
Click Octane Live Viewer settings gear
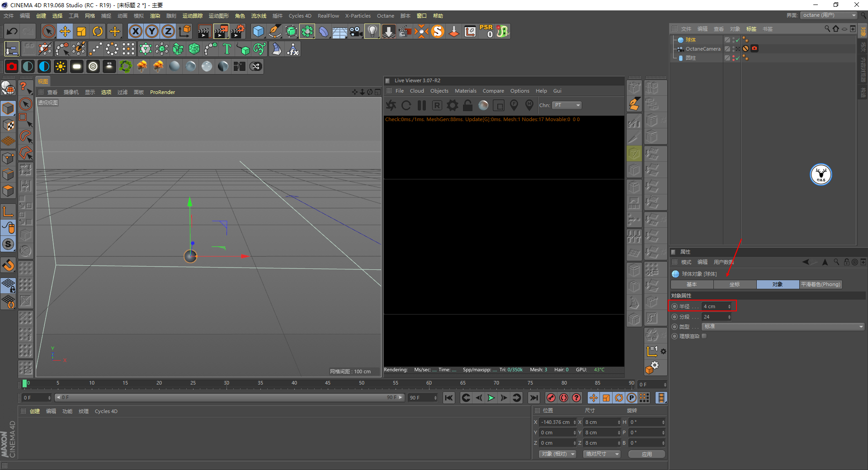tap(453, 105)
